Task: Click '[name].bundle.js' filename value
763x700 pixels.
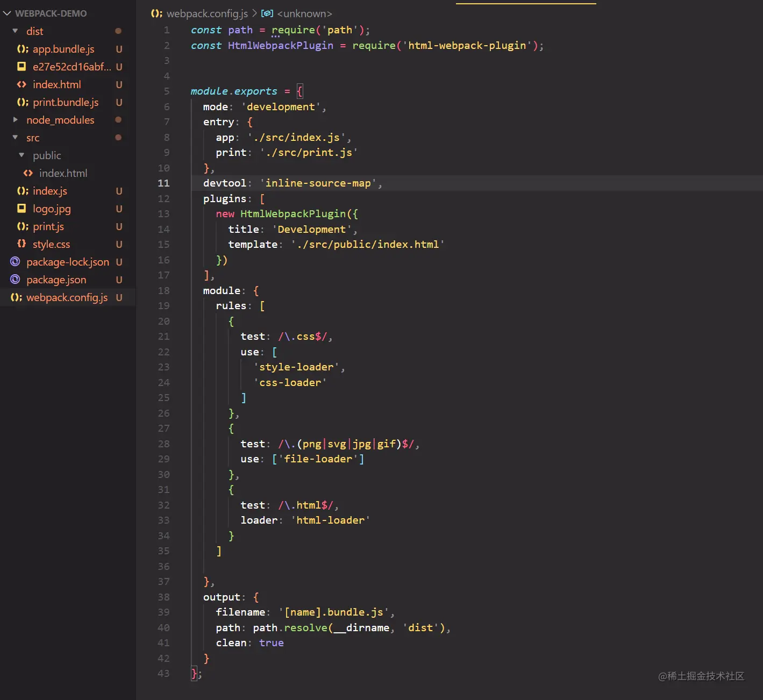Action: click(x=333, y=612)
